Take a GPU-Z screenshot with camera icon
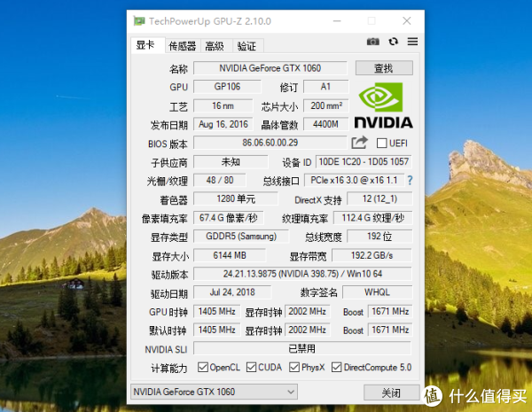 pyautogui.click(x=373, y=42)
